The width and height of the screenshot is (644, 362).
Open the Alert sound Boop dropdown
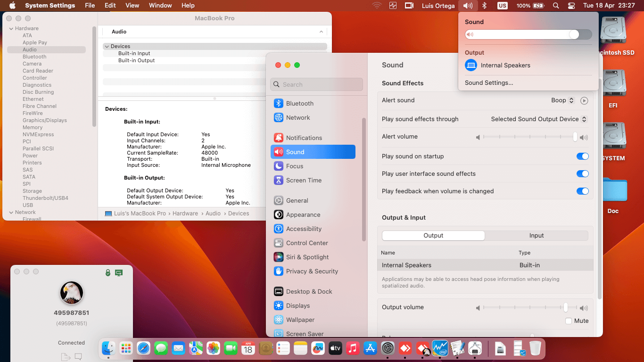click(563, 100)
